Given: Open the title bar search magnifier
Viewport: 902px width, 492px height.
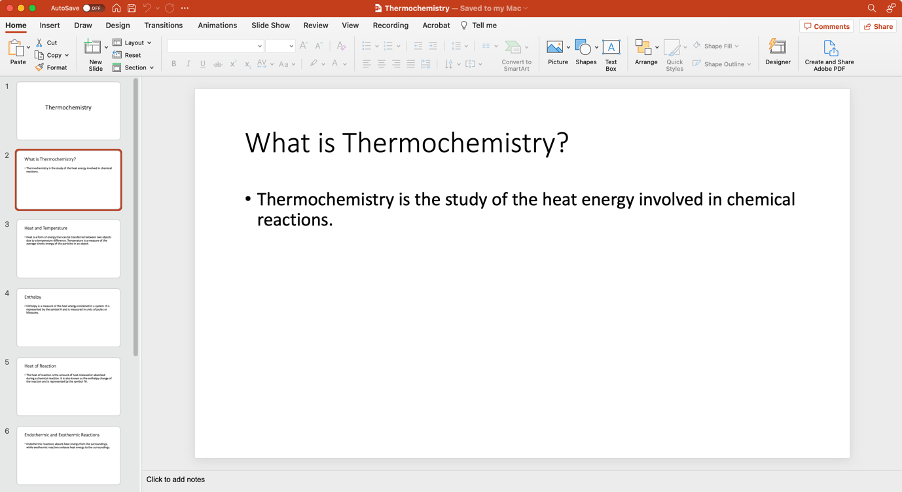Looking at the screenshot, I should coord(872,8).
